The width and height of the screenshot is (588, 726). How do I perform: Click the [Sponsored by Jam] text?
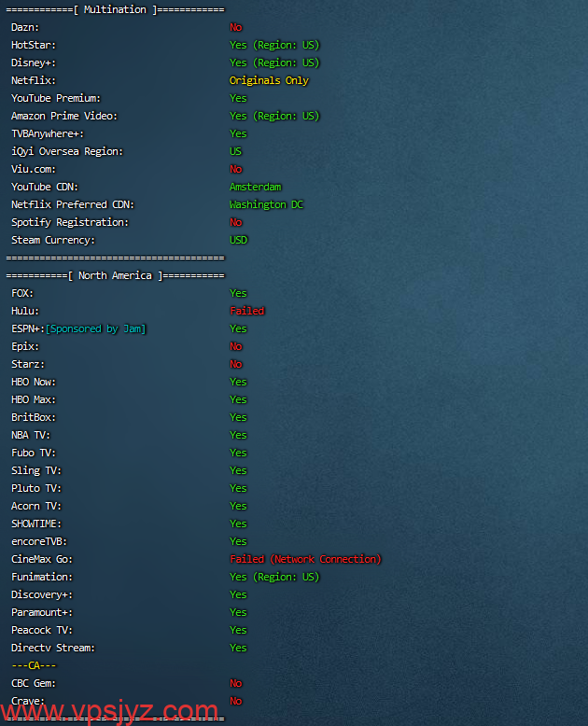click(x=96, y=328)
